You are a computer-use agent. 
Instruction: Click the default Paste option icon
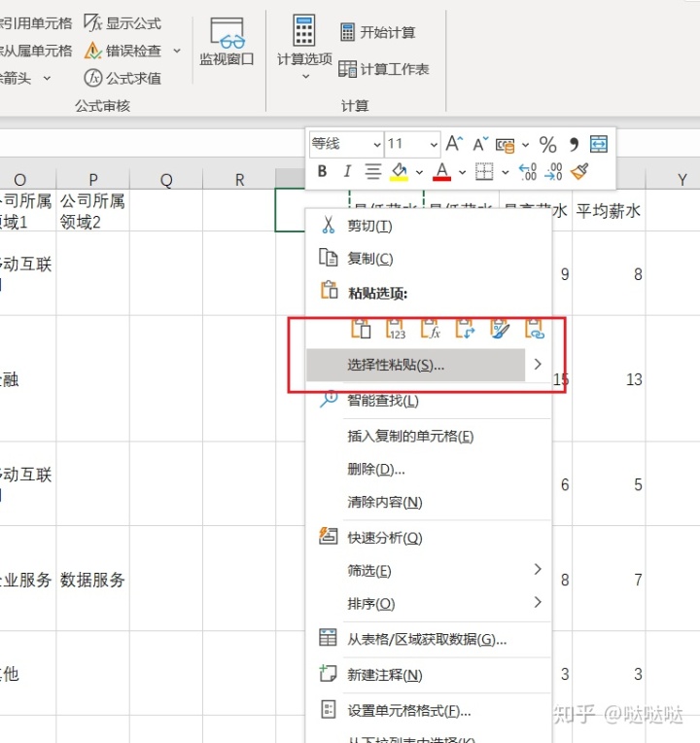[361, 328]
